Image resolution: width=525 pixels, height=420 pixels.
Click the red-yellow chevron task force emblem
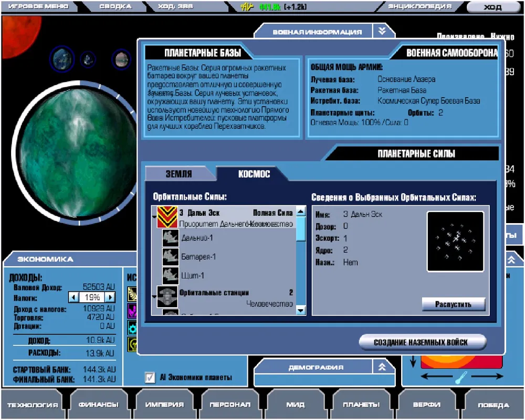coord(167,217)
